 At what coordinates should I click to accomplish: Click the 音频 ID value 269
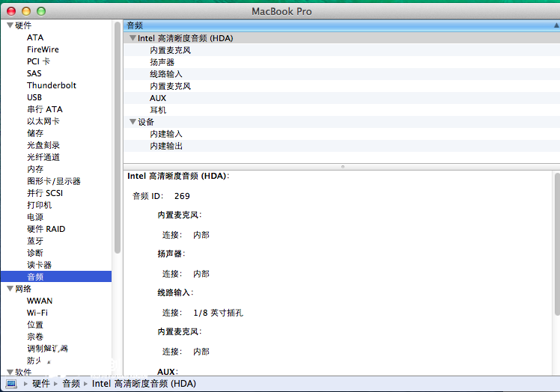click(182, 196)
